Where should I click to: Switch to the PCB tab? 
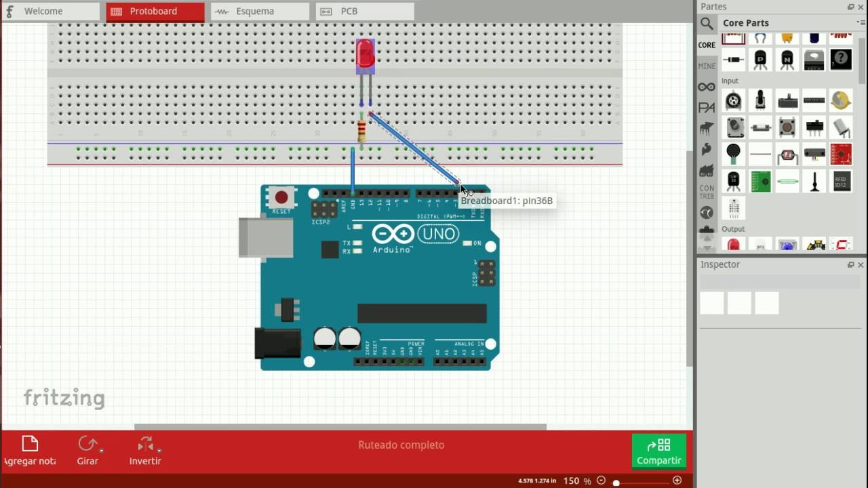(x=365, y=12)
